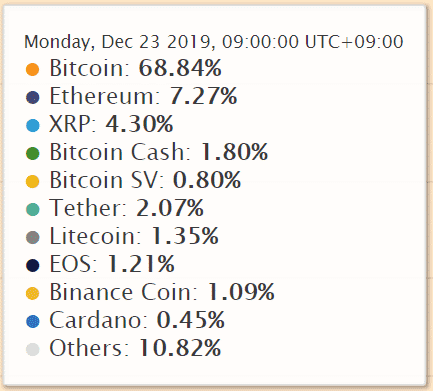Click the gray Litecoin dot
The height and width of the screenshot is (391, 433).
point(33,237)
